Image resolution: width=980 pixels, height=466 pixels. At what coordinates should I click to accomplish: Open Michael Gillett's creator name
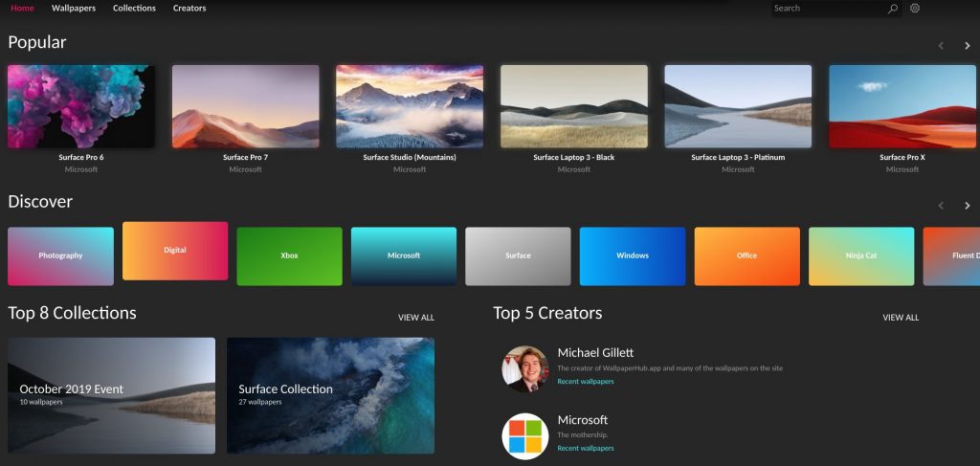click(x=595, y=353)
